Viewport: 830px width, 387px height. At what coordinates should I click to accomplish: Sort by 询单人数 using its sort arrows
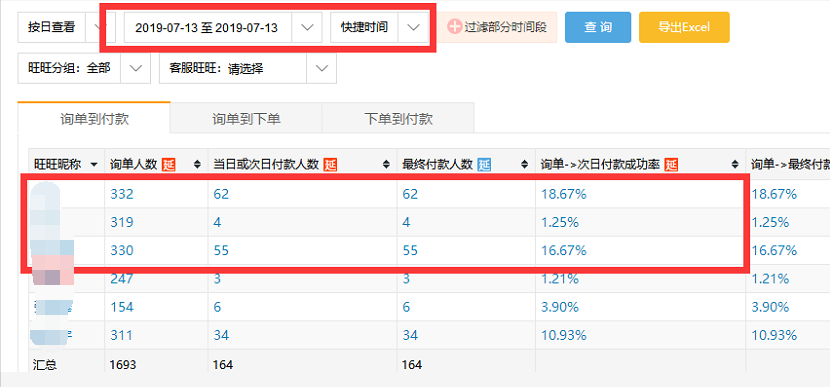coord(197,165)
